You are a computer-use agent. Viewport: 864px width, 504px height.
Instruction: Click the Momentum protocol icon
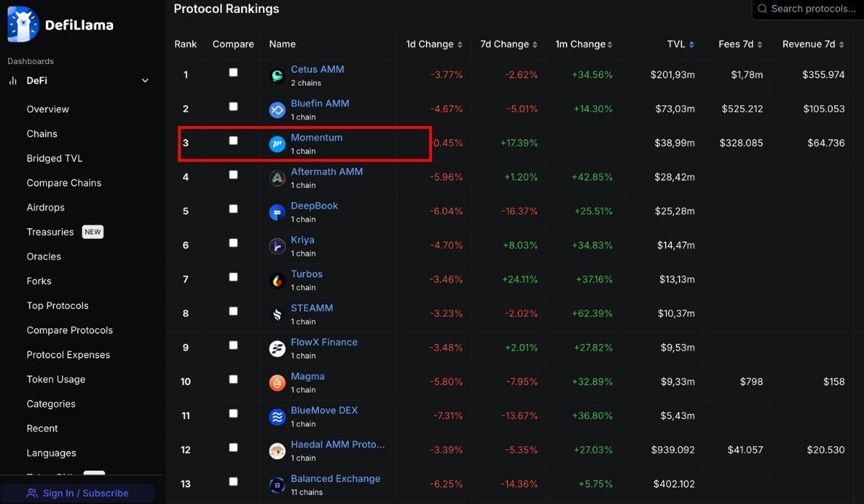coord(277,144)
